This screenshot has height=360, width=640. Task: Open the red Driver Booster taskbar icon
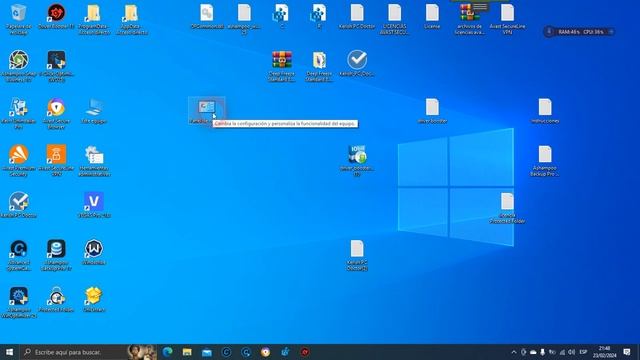[x=304, y=352]
